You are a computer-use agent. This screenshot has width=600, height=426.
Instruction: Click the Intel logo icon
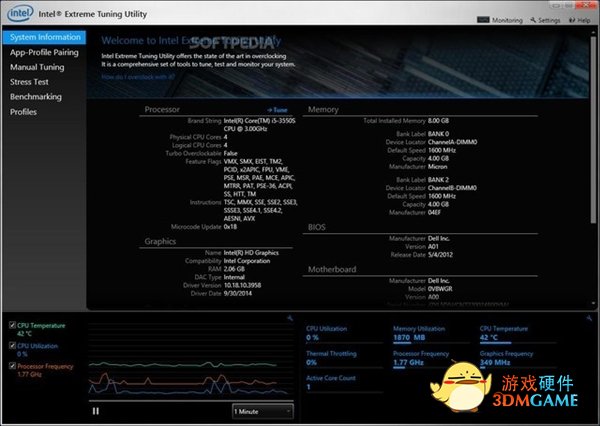pos(20,13)
